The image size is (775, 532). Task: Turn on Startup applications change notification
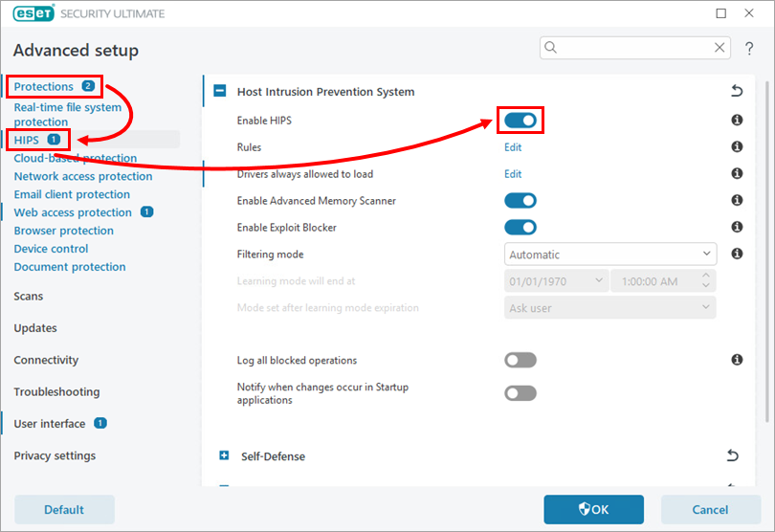(520, 393)
